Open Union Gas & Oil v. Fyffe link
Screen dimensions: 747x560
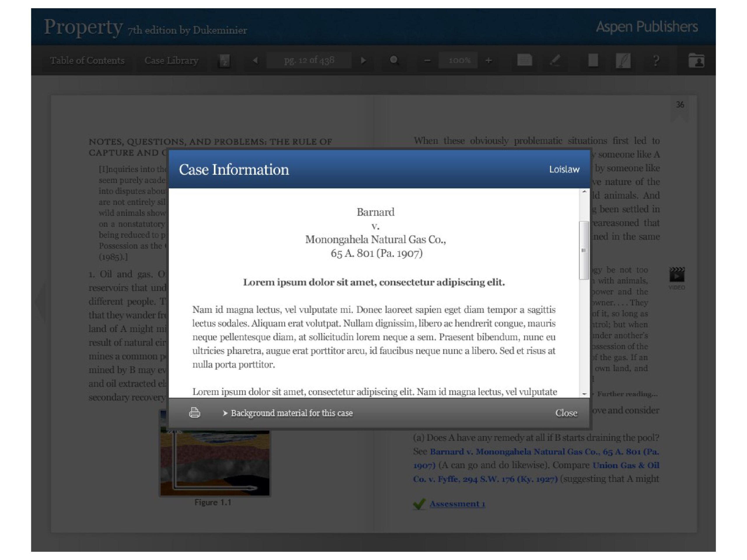point(536,472)
